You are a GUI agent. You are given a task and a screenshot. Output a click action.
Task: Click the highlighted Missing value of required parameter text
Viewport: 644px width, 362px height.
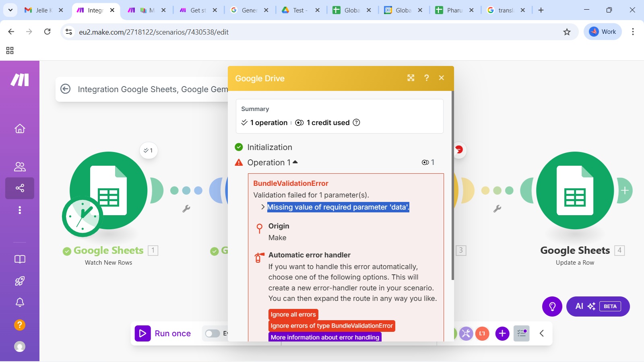[338, 207]
